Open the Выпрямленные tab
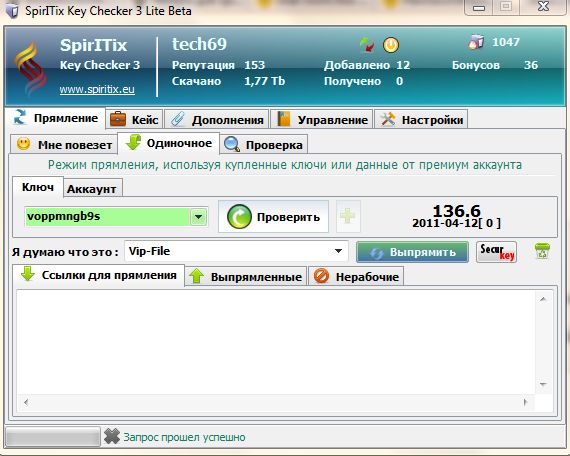The width and height of the screenshot is (570, 456). pos(246,276)
